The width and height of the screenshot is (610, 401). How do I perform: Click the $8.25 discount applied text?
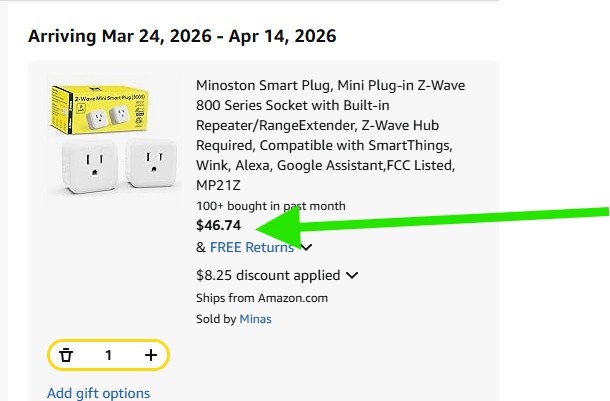click(268, 275)
